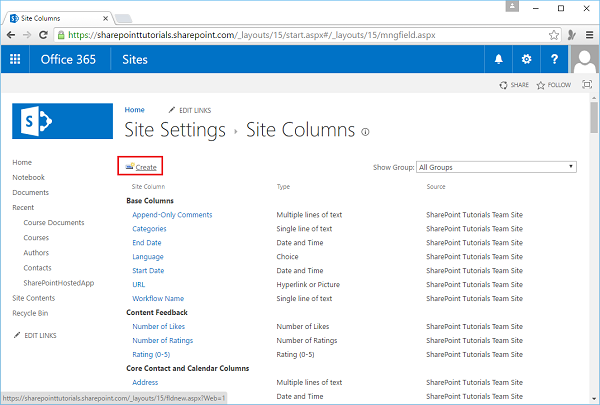Viewport: 600px width, 405px height.
Task: Go to Site Contents in the sidebar
Action: point(34,298)
